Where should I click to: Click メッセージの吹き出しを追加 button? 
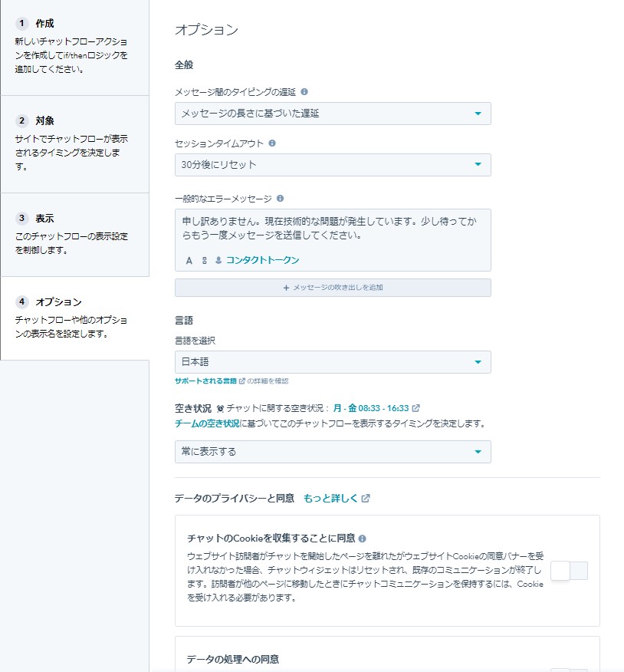point(333,288)
